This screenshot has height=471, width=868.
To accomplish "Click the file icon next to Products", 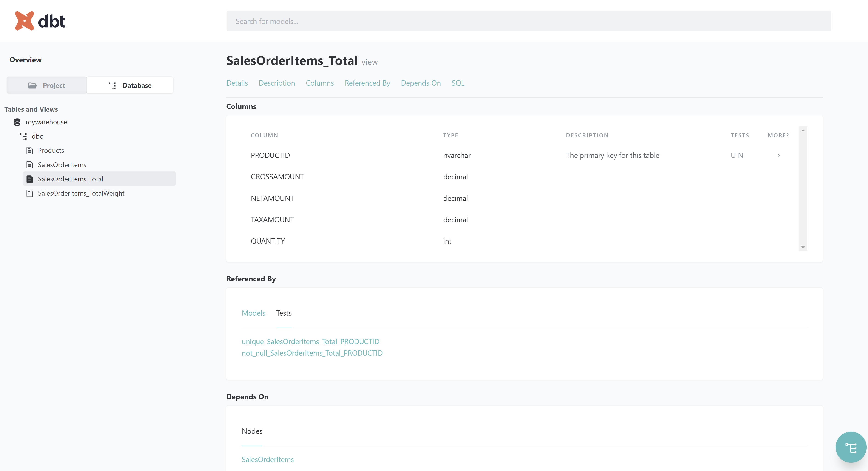I will [x=30, y=150].
